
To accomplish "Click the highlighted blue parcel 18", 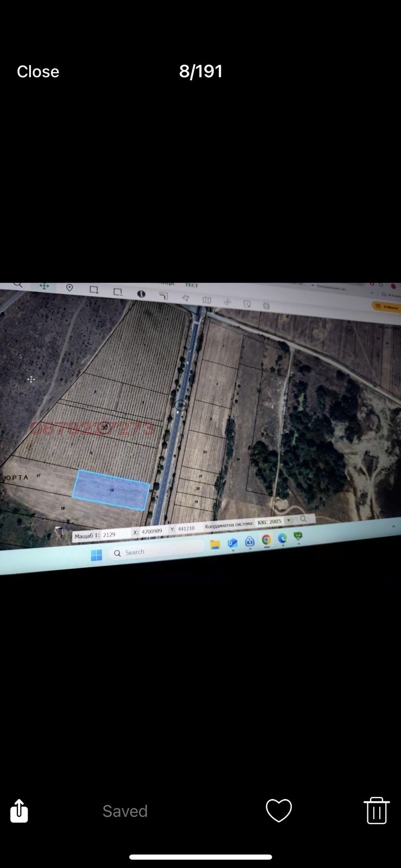I will pos(111,490).
